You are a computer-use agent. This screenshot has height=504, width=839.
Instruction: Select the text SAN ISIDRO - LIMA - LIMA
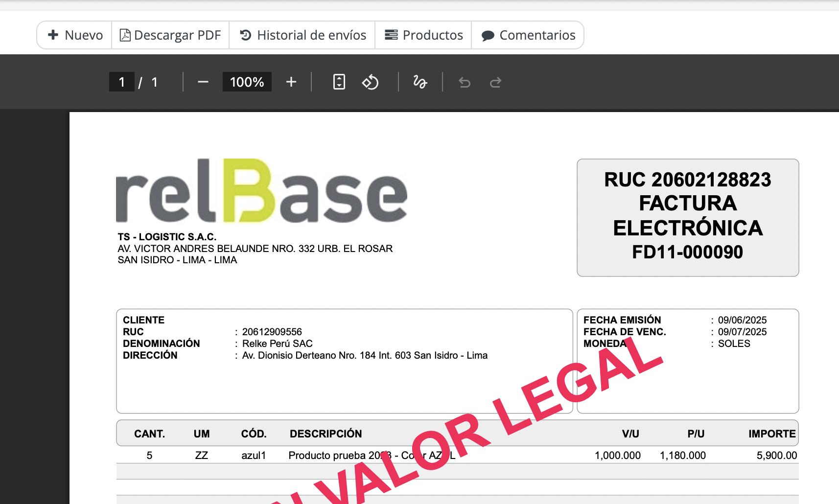coord(177,260)
